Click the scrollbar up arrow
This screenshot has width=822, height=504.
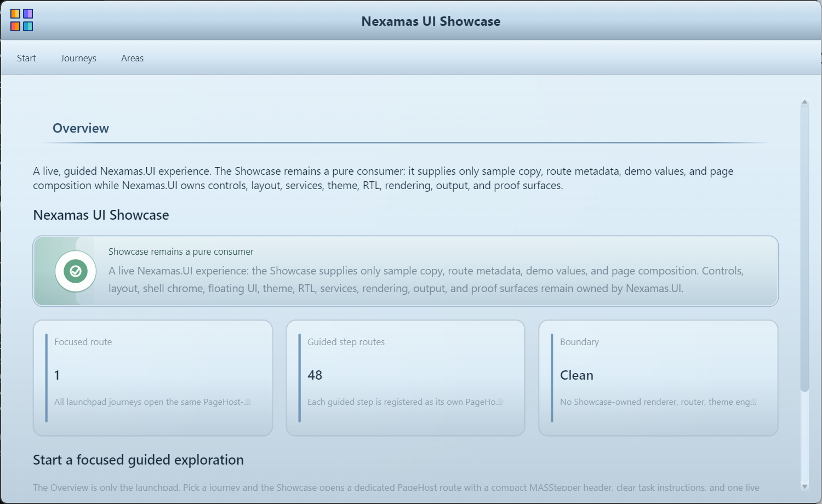(804, 102)
